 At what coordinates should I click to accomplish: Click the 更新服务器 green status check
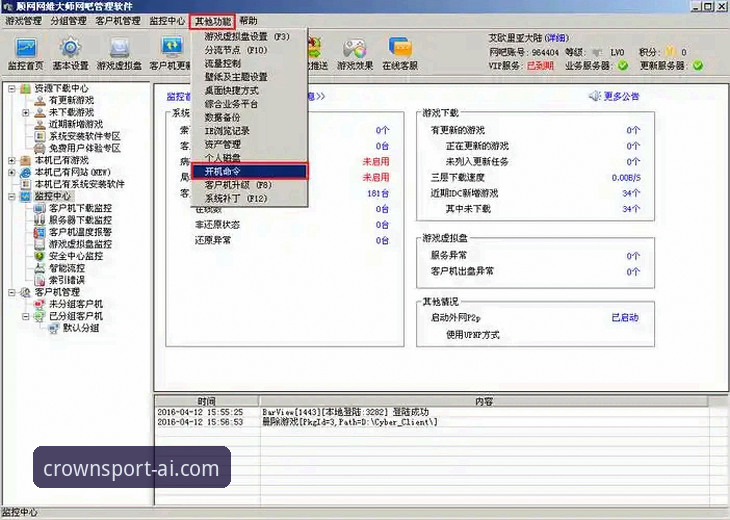click(x=697, y=66)
